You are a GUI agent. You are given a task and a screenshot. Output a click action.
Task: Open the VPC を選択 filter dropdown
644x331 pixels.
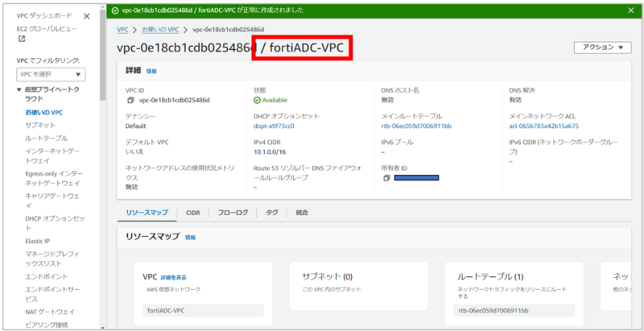[x=51, y=74]
